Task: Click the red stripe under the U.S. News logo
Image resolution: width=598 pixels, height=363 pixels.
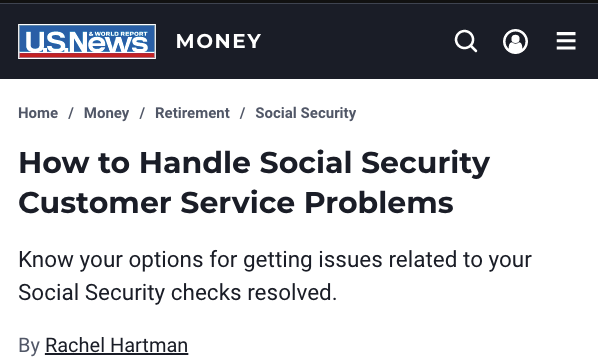Action: pyautogui.click(x=87, y=55)
